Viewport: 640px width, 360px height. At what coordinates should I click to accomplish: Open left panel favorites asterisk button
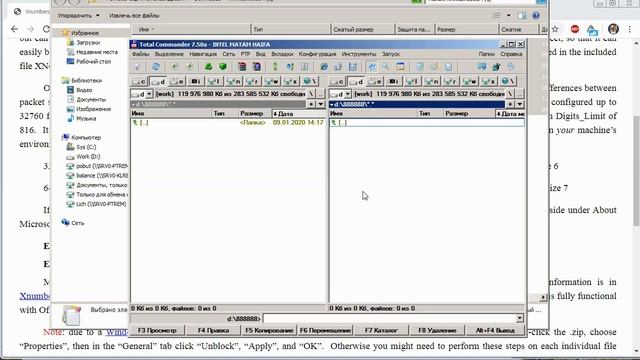[x=311, y=104]
